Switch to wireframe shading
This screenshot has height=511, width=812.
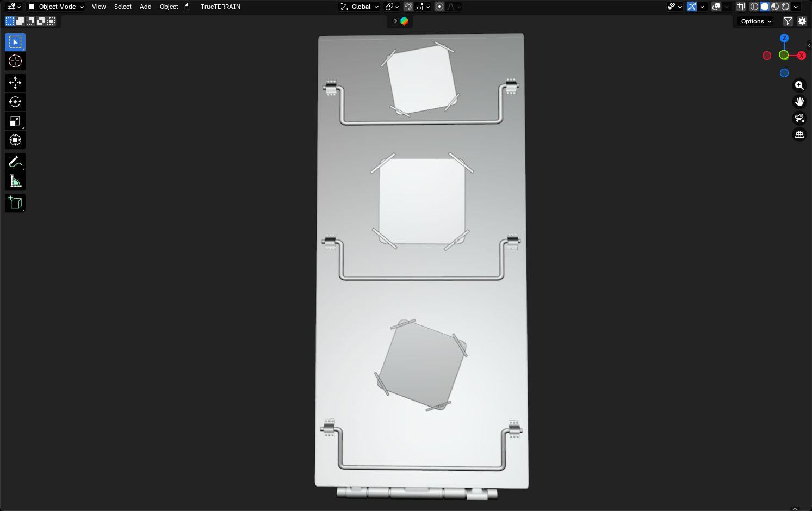(754, 7)
